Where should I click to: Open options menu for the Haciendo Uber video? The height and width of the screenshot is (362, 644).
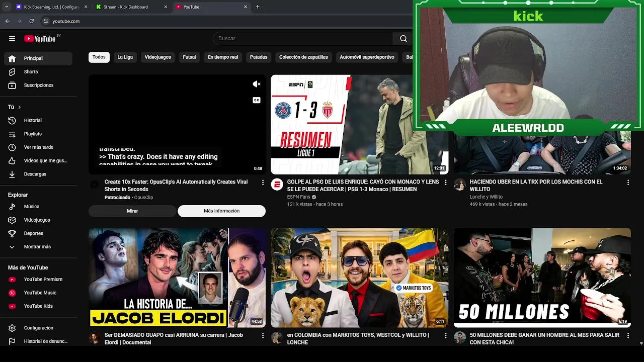point(628,183)
